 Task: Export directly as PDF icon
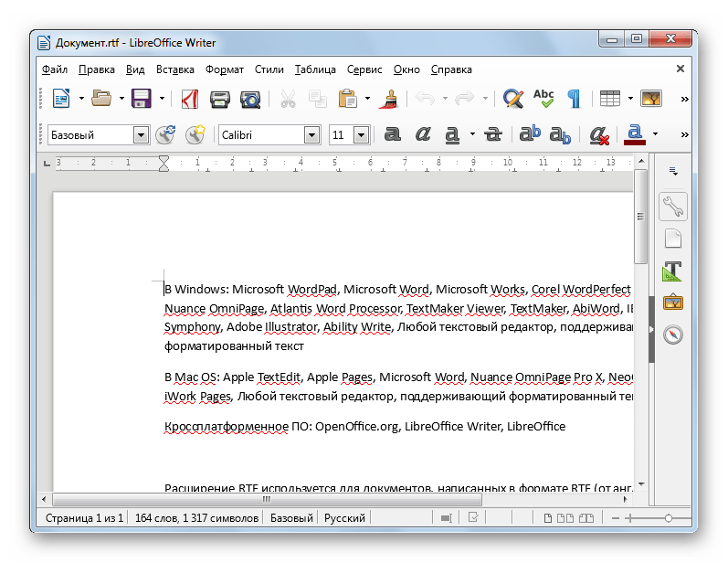pyautogui.click(x=190, y=99)
